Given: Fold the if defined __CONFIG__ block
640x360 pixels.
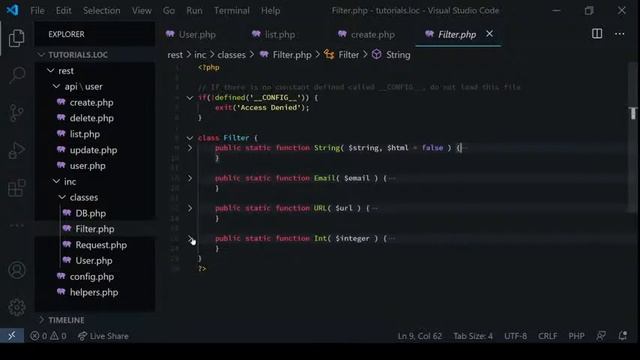Looking at the screenshot, I should pyautogui.click(x=190, y=98).
